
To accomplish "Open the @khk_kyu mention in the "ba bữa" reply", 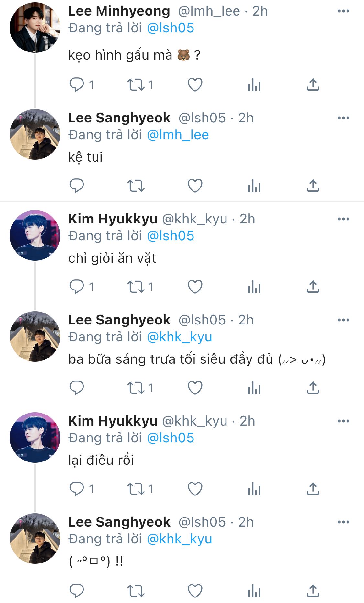I will click(x=179, y=337).
